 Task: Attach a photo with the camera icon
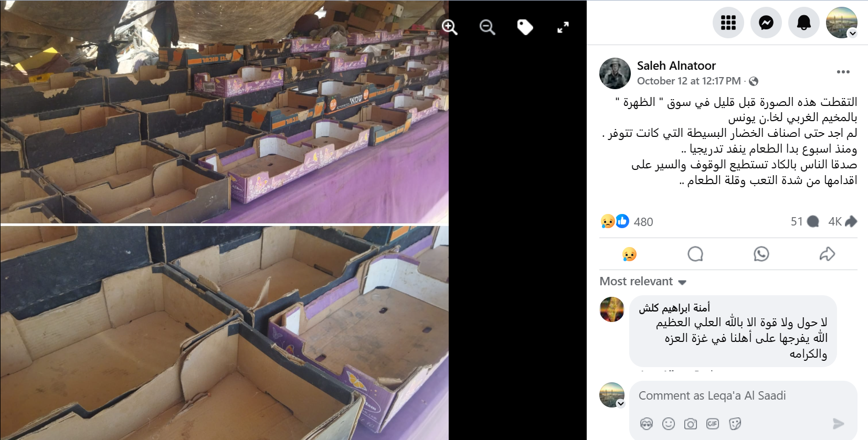coord(690,424)
